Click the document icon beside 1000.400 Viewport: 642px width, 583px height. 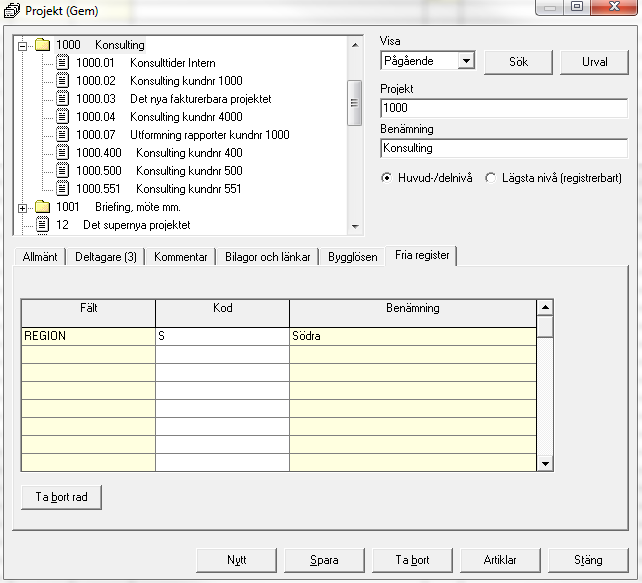pos(62,153)
